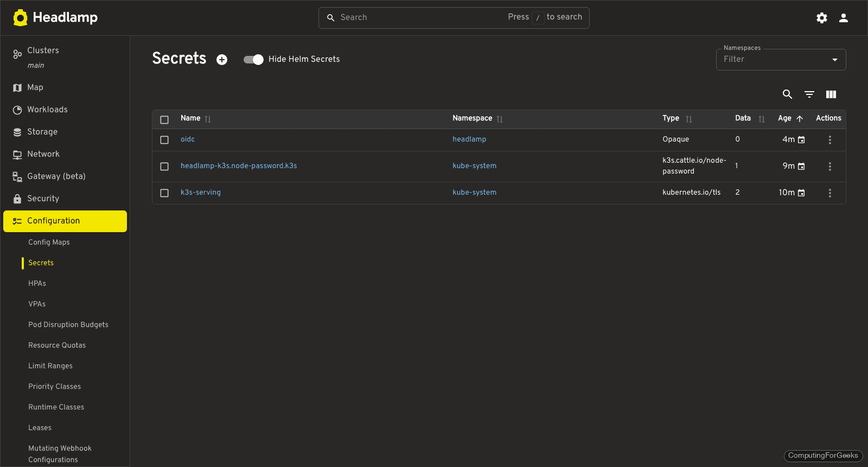
Task: Select Configuration in sidebar
Action: click(65, 221)
